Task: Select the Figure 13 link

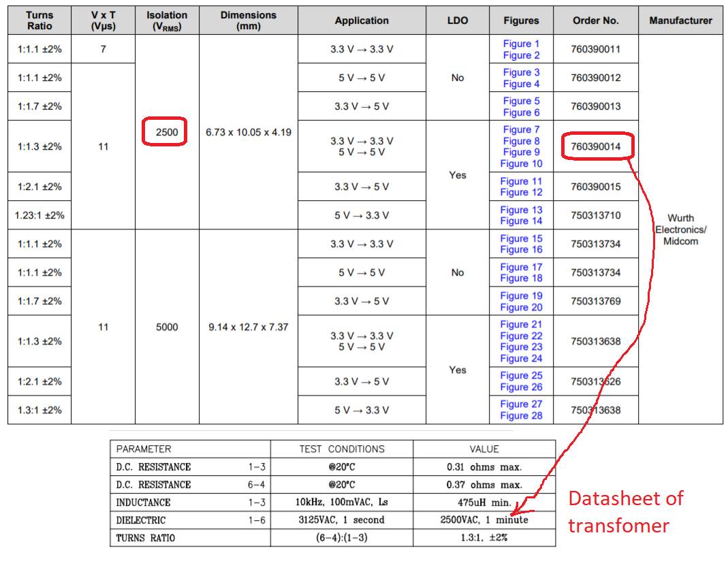Action: [x=521, y=210]
